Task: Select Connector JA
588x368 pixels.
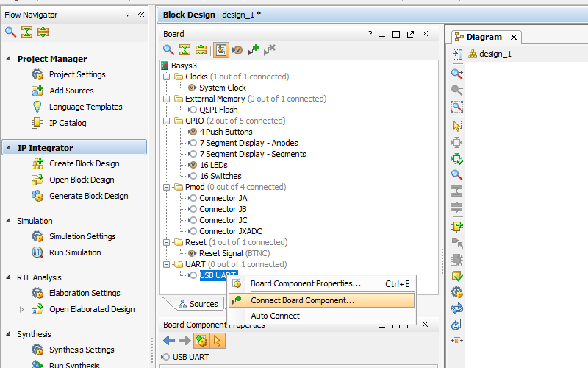Action: click(x=223, y=198)
